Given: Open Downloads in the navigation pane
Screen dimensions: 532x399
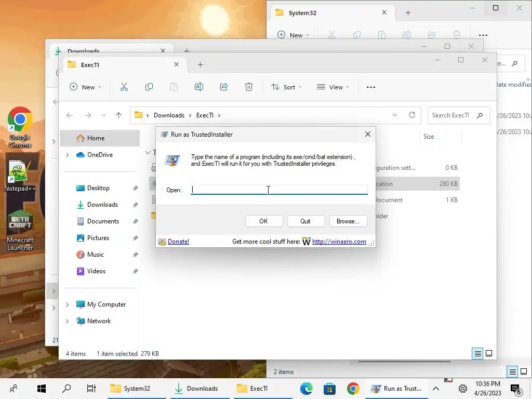Looking at the screenshot, I should coord(102,205).
